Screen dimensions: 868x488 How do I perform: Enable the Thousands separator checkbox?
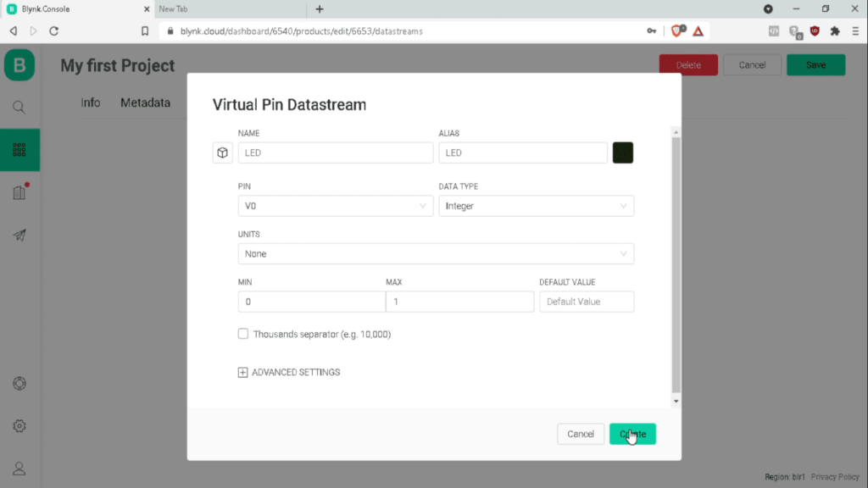pos(243,334)
